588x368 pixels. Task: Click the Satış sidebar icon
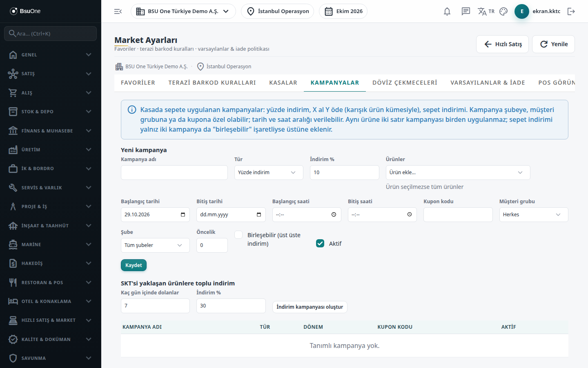point(13,74)
